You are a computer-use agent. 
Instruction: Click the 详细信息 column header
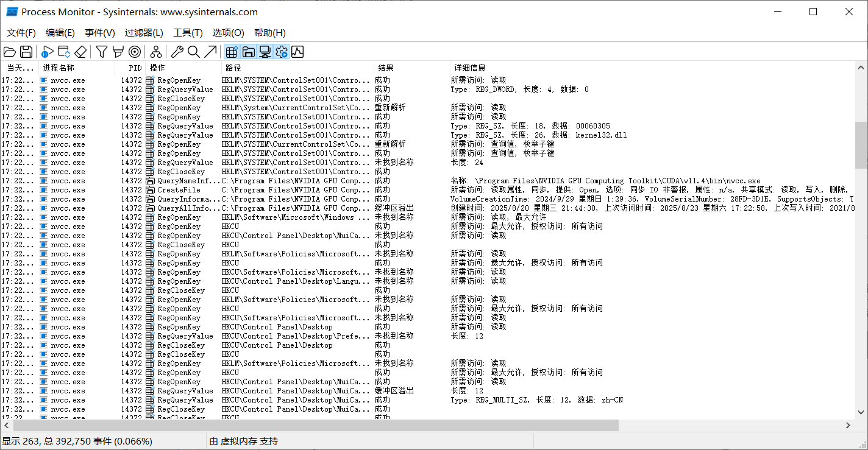(x=652, y=68)
